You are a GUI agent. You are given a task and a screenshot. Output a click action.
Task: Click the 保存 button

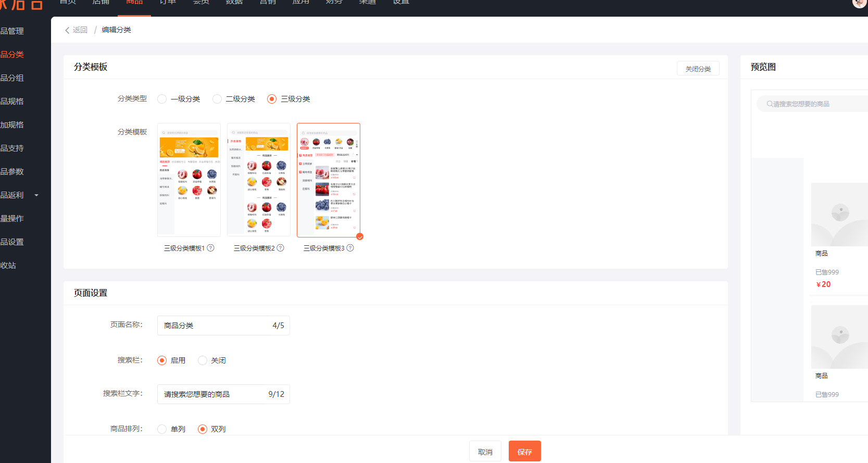coord(524,452)
